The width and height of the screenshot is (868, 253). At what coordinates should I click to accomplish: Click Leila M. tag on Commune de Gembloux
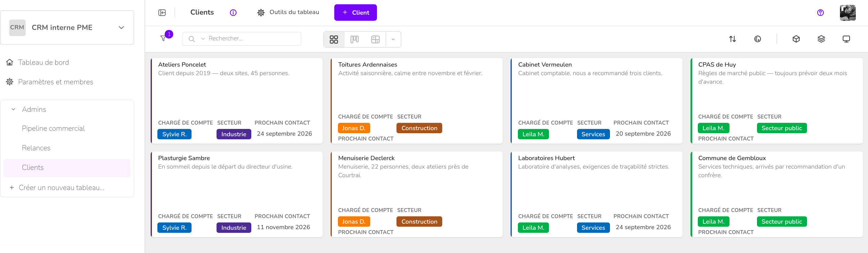click(713, 222)
